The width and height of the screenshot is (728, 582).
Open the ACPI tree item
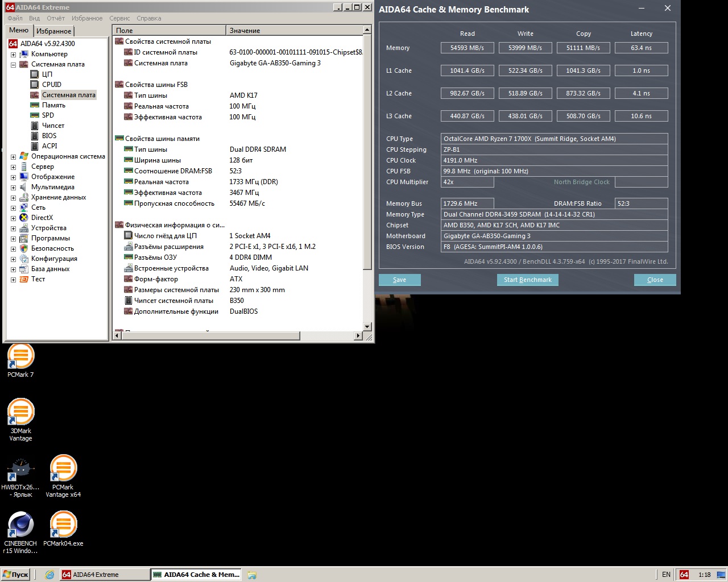pyautogui.click(x=49, y=146)
